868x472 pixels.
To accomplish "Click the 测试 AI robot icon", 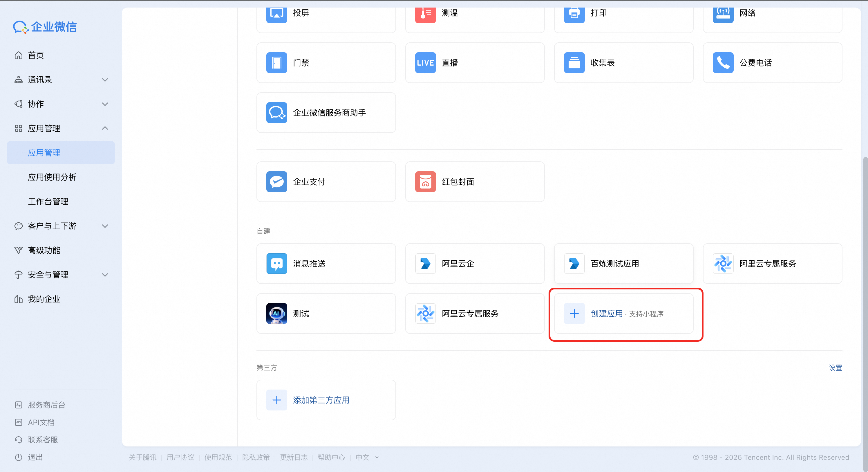I will [x=276, y=314].
